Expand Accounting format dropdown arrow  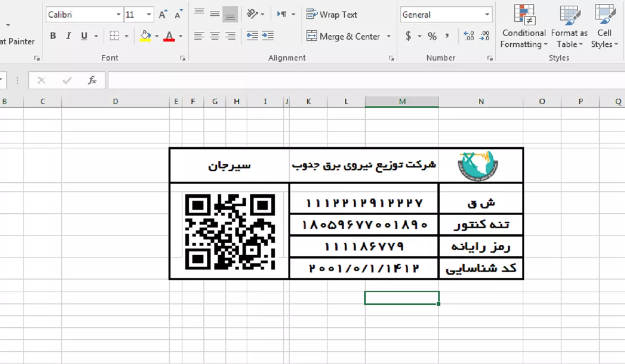pos(420,36)
